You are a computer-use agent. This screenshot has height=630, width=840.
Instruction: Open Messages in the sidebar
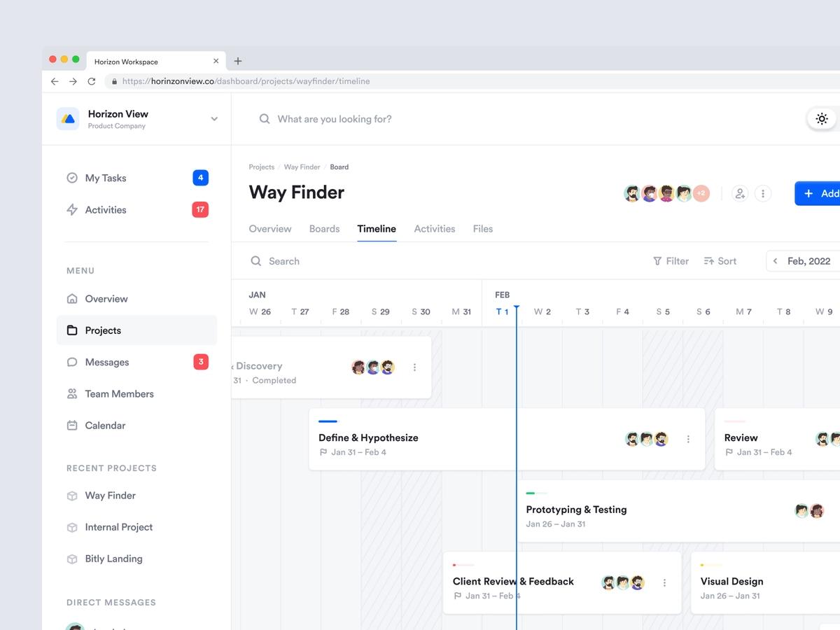(x=107, y=362)
